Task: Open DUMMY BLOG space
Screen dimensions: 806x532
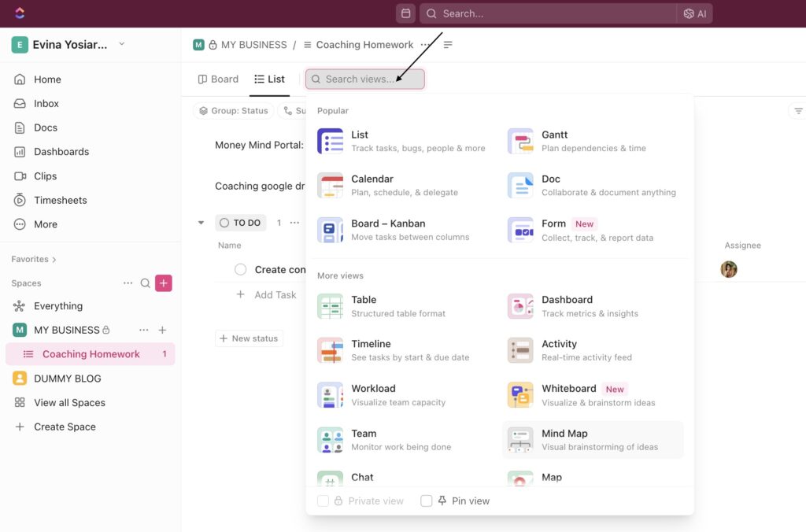Action: tap(68, 379)
